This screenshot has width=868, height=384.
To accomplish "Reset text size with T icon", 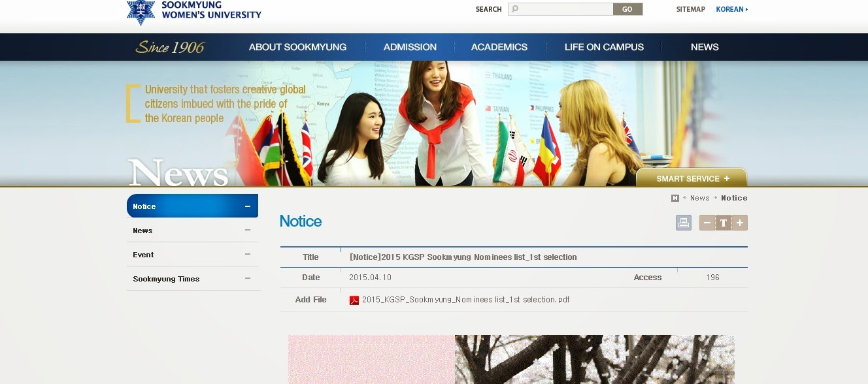I will 724,223.
